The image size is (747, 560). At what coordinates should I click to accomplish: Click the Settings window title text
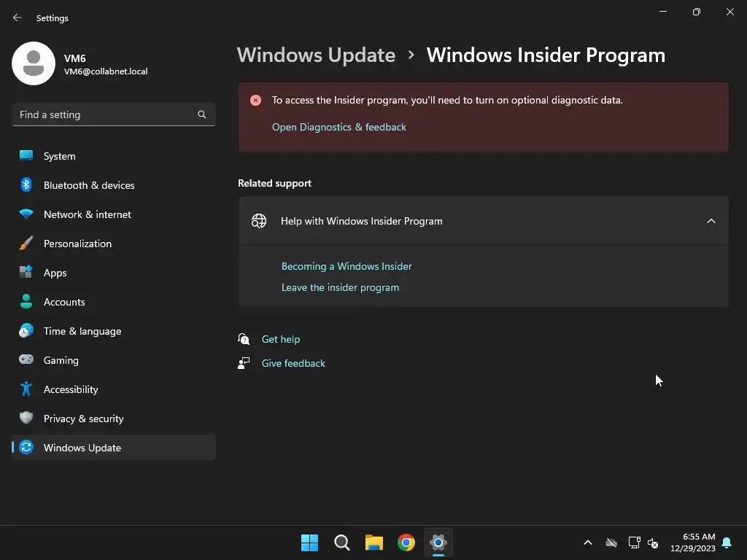53,18
